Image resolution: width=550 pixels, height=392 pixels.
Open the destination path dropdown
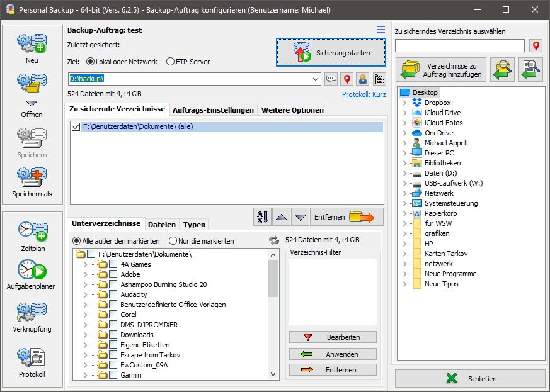coord(316,79)
